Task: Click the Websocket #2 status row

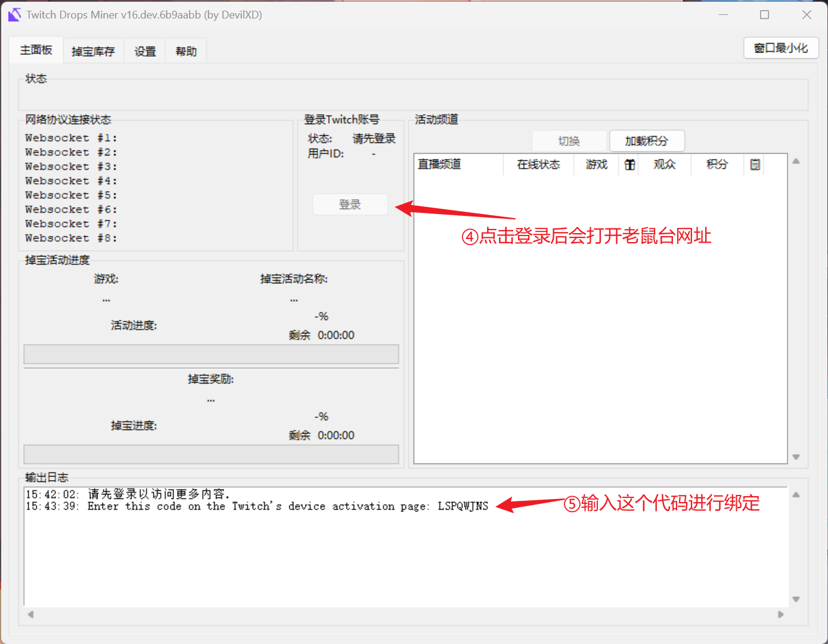Action: click(71, 153)
